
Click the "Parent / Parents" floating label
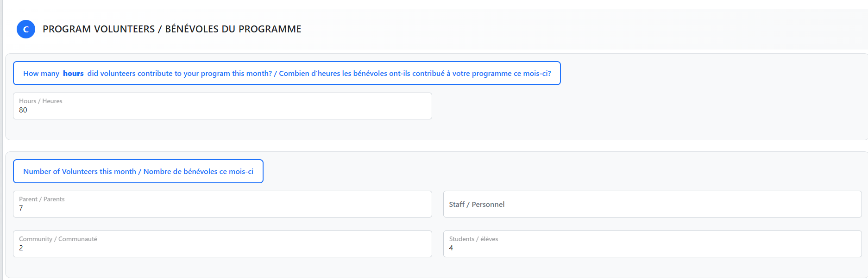click(x=42, y=199)
